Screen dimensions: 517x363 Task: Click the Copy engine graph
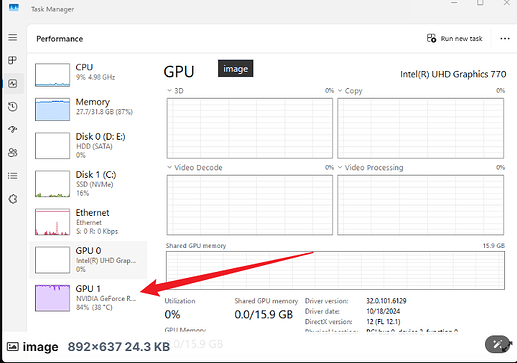coord(420,128)
